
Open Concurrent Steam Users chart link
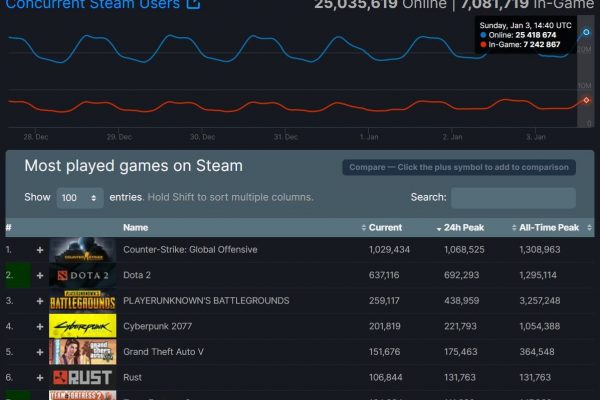93,4
